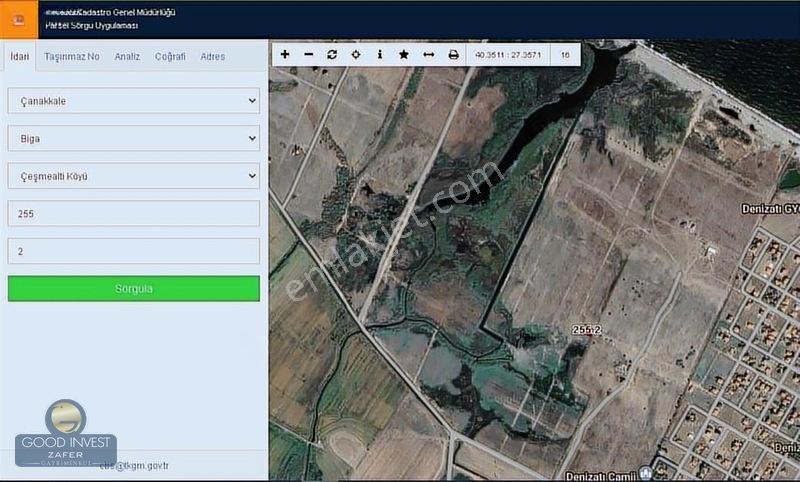Refresh the map view

point(332,55)
